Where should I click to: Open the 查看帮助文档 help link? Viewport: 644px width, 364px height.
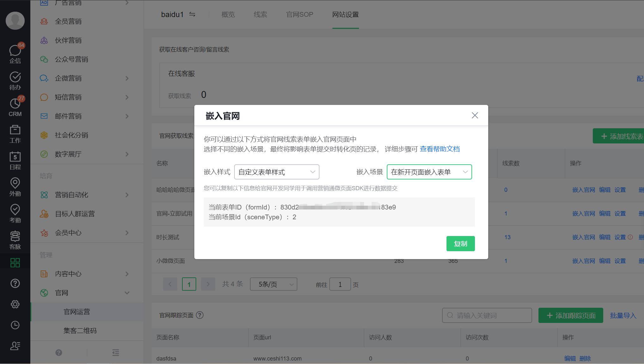(440, 149)
